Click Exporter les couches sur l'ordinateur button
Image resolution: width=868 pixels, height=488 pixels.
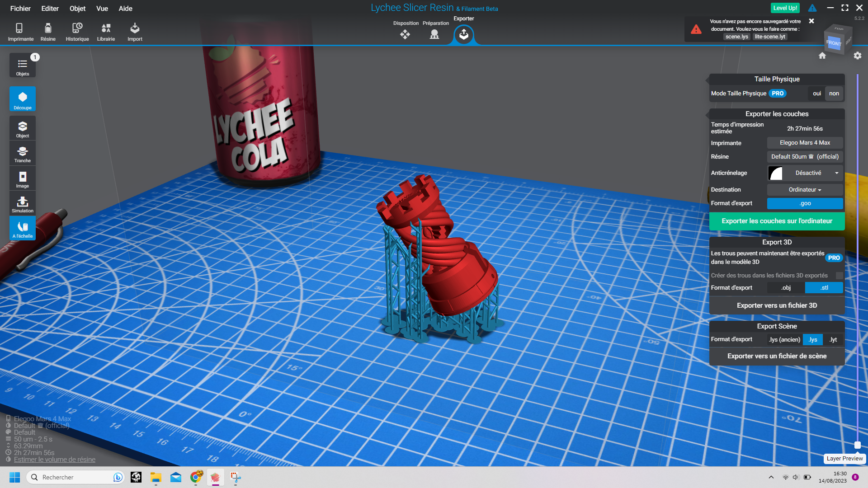pyautogui.click(x=777, y=221)
